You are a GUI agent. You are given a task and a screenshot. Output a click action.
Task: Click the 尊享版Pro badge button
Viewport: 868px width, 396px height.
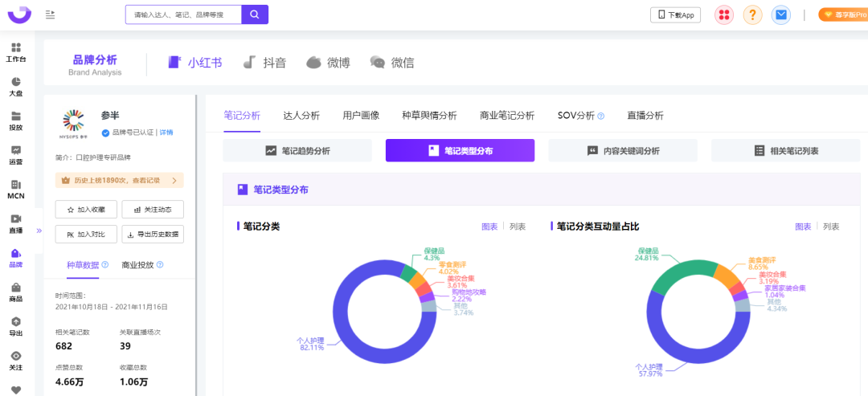843,15
